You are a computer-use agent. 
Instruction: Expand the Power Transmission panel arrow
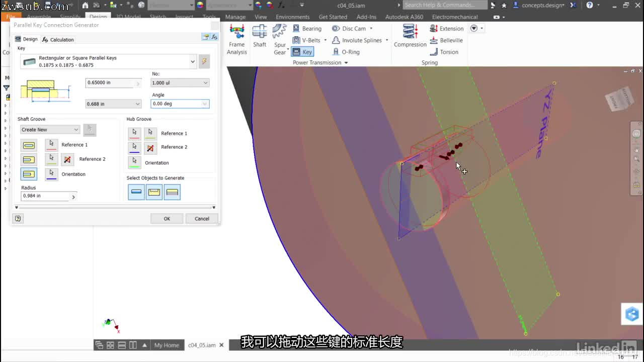[346, 63]
